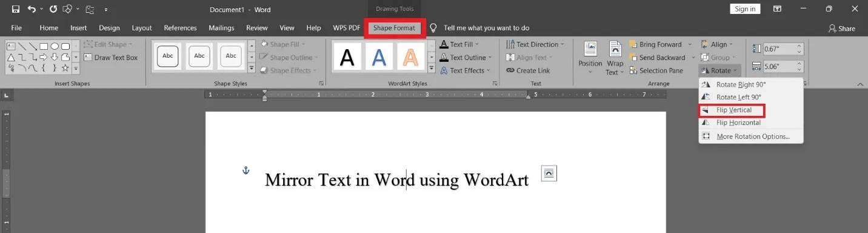This screenshot has width=868, height=233.
Task: Open More Rotation Options
Action: coord(750,137)
